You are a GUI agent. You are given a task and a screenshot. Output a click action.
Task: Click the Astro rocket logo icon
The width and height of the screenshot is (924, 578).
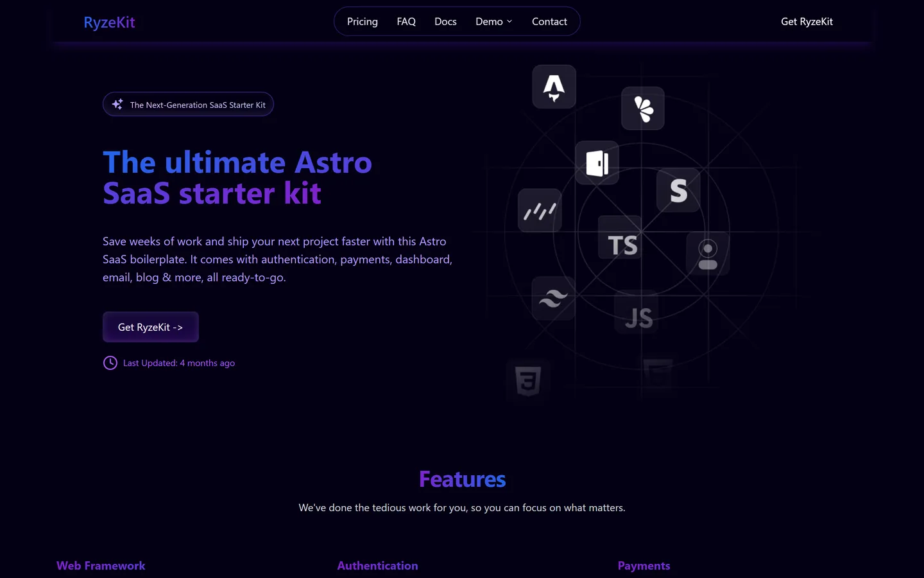[554, 87]
